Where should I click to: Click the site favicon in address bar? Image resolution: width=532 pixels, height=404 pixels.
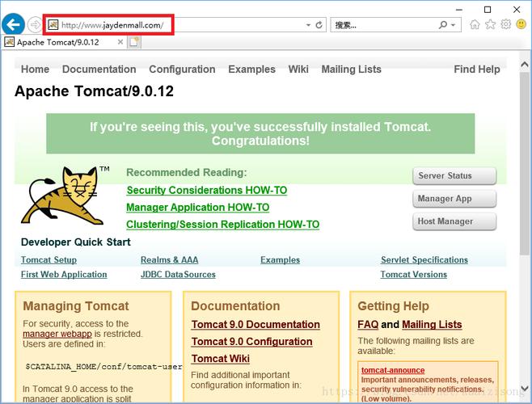pos(53,25)
